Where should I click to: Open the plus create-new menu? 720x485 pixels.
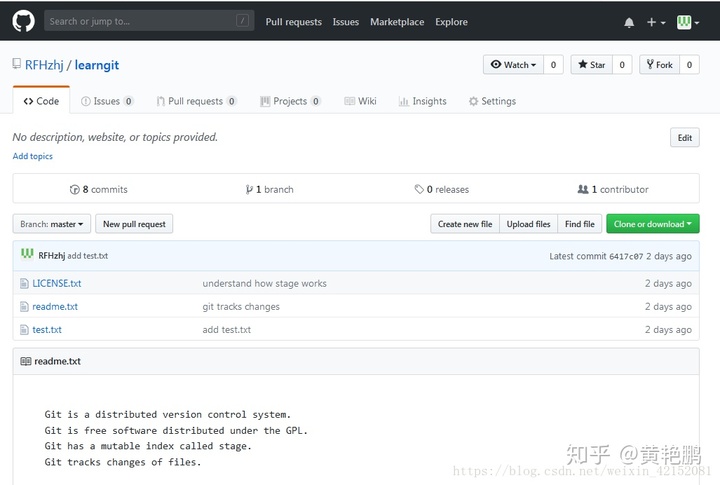[x=656, y=22]
